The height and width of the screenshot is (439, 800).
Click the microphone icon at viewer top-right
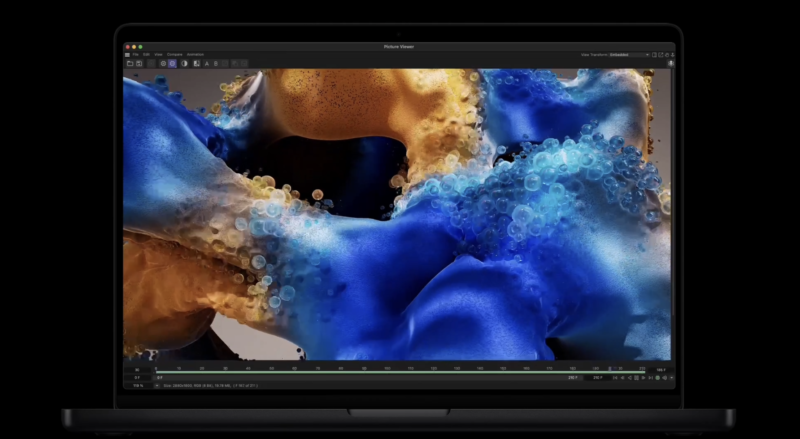point(671,63)
